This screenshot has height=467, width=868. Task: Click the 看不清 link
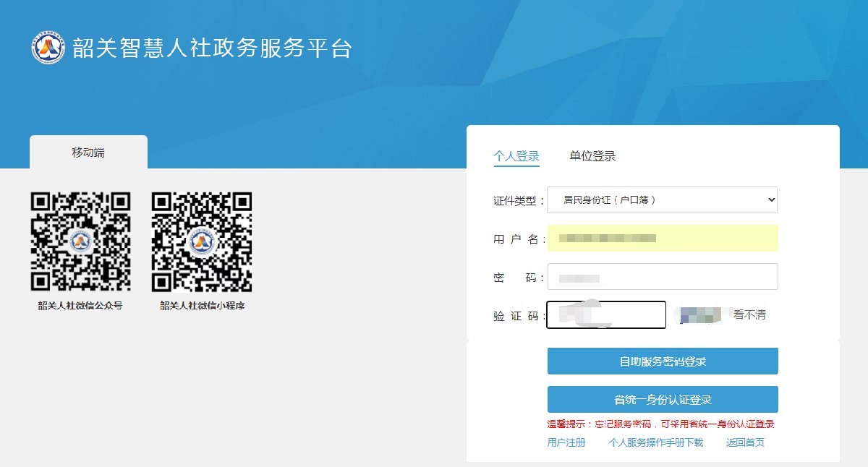point(749,315)
